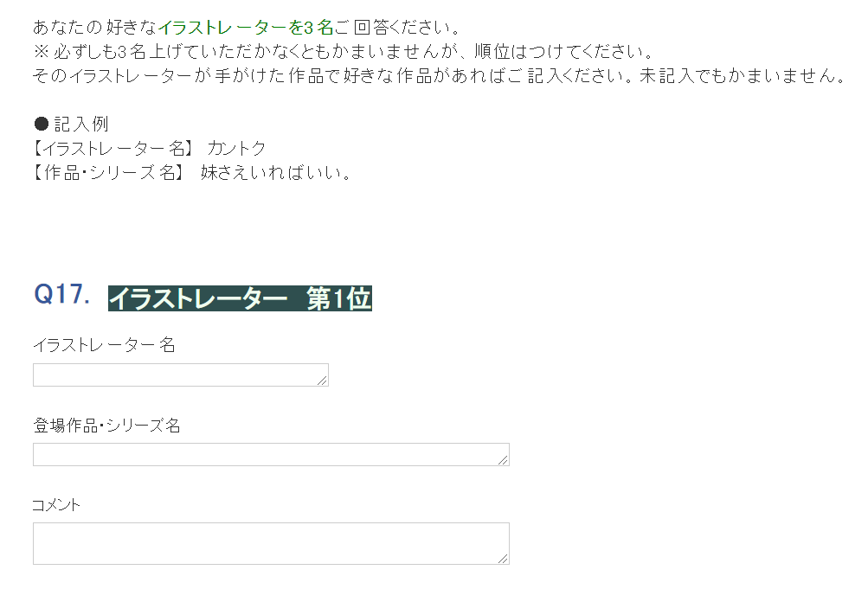Image resolution: width=868 pixels, height=589 pixels.
Task: Click resize handle of イラストレーター名 box
Action: tap(322, 381)
